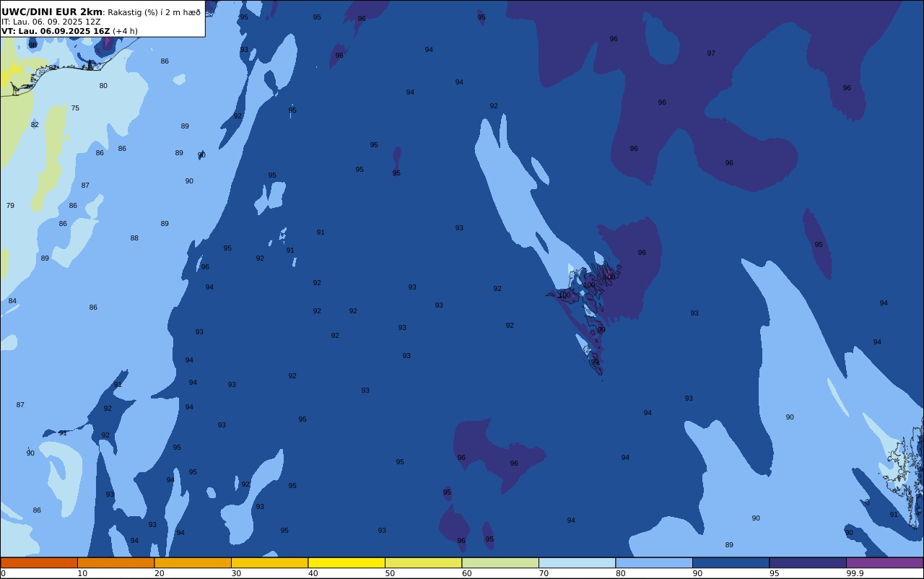The image size is (924, 579).
Task: Select the 10–20 orange colorbar segment
Action: coord(115,562)
